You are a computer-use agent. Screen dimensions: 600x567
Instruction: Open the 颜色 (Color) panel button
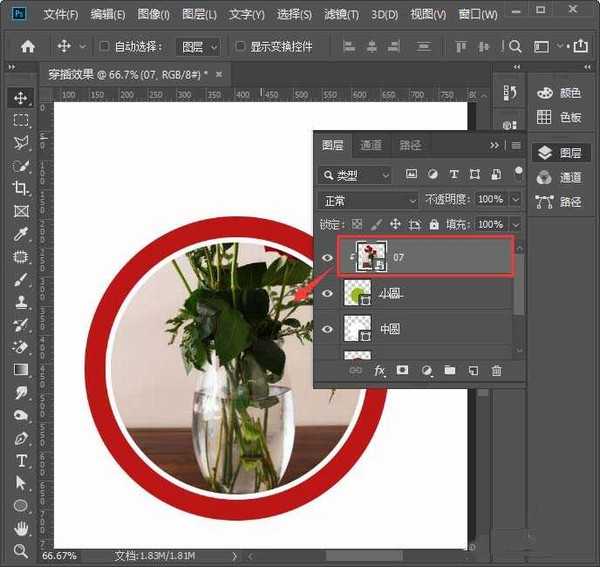point(560,92)
